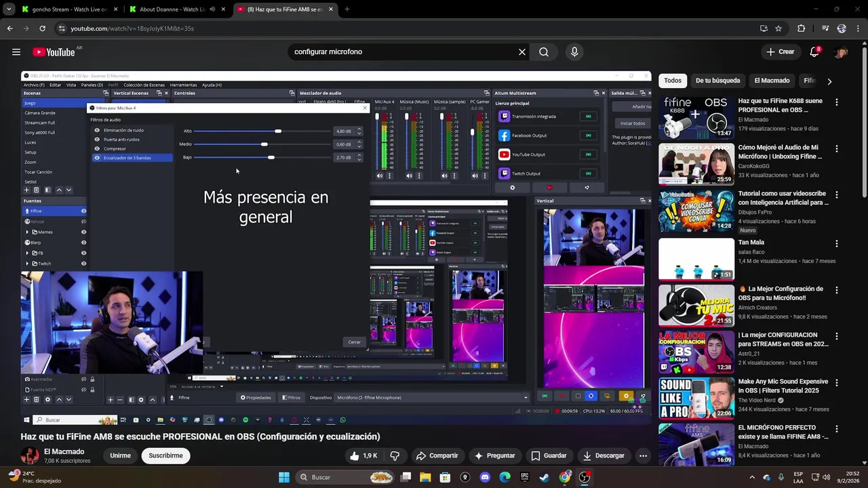Open more actions ellipsis below video
Screen dimensions: 868x488
click(643, 455)
